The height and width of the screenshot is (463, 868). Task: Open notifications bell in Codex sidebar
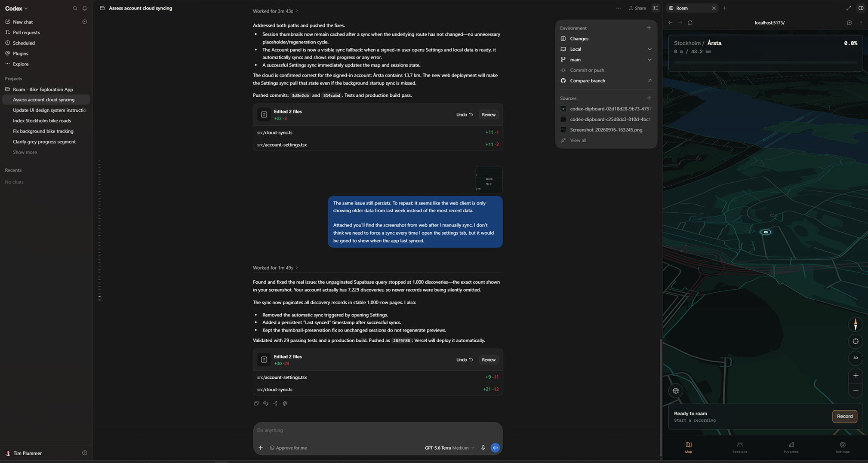click(85, 9)
